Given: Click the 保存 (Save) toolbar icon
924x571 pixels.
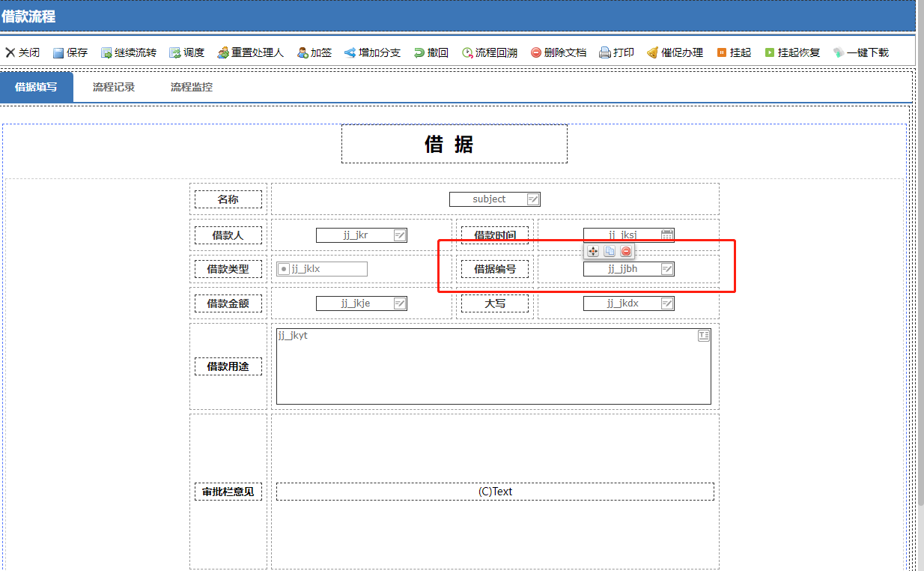Looking at the screenshot, I should 58,53.
